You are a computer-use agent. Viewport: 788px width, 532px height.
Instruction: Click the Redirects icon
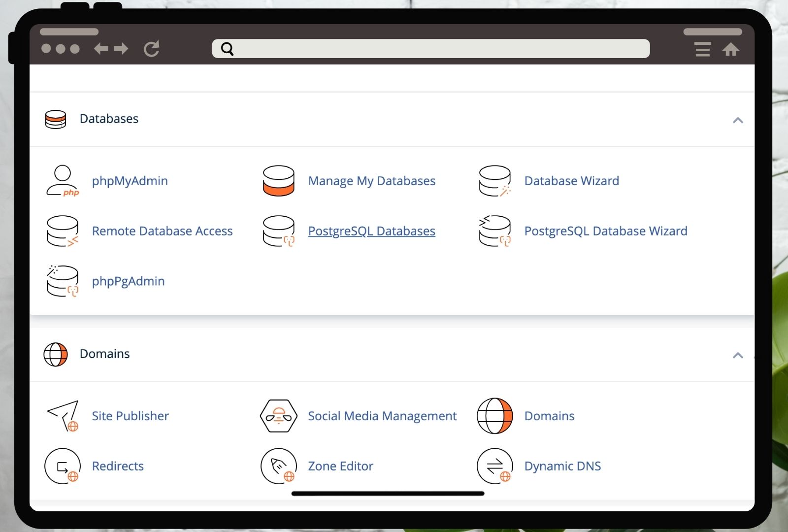tap(63, 466)
